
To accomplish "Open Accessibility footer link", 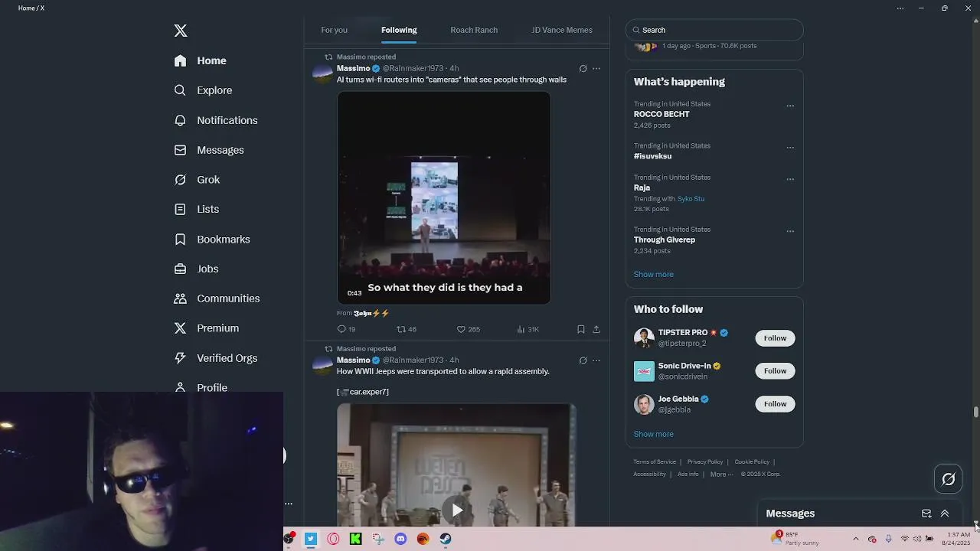I will pyautogui.click(x=649, y=474).
